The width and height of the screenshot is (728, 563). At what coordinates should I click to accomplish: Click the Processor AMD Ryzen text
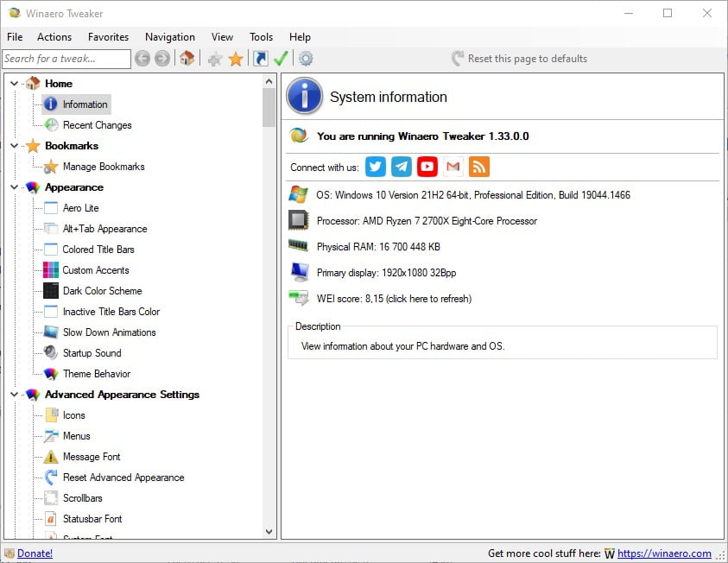427,221
